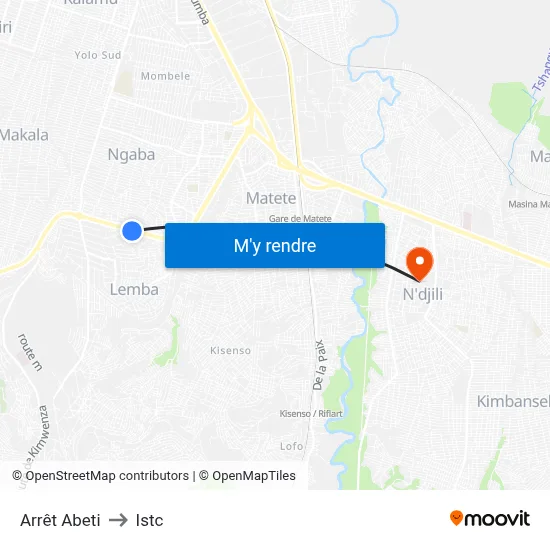Click the De la paix road label
This screenshot has width=550, height=550.
point(320,365)
